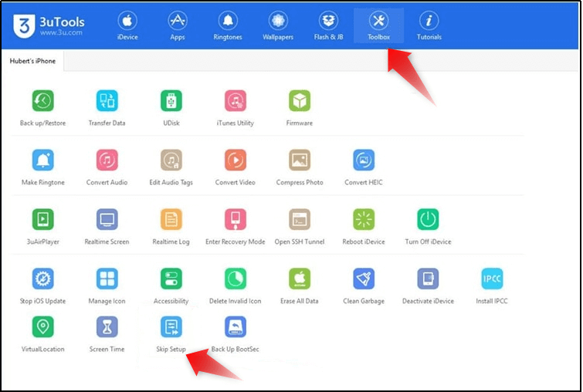This screenshot has width=583, height=392.
Task: Launch 3uAirPlayer
Action: coord(42,219)
